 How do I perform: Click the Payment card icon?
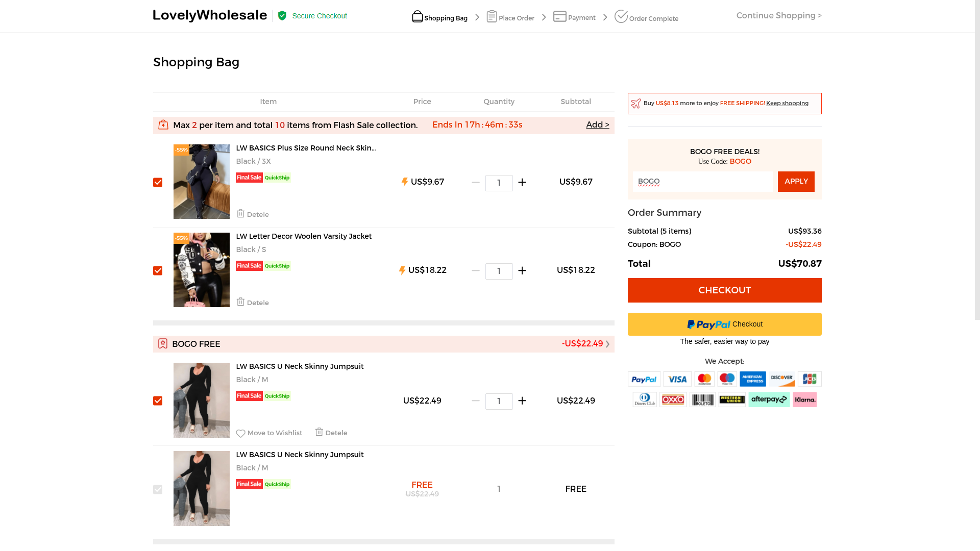(559, 16)
